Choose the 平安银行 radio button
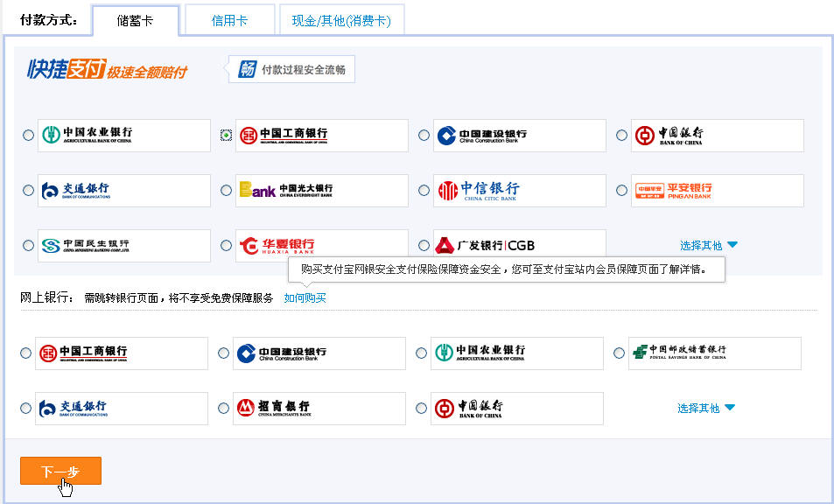The width and height of the screenshot is (834, 504). [x=621, y=190]
